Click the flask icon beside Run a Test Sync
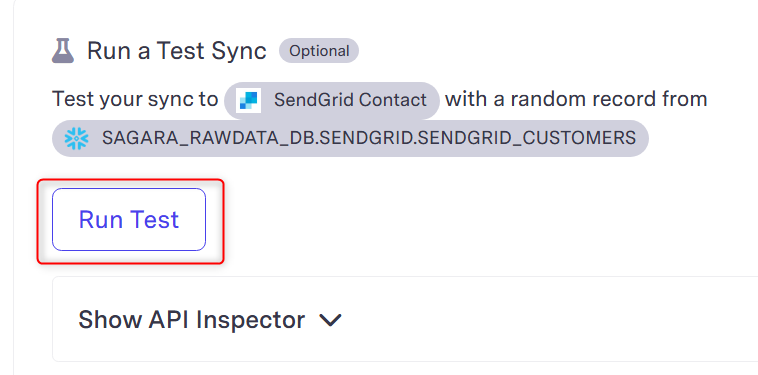The height and width of the screenshot is (375, 758). pyautogui.click(x=63, y=51)
